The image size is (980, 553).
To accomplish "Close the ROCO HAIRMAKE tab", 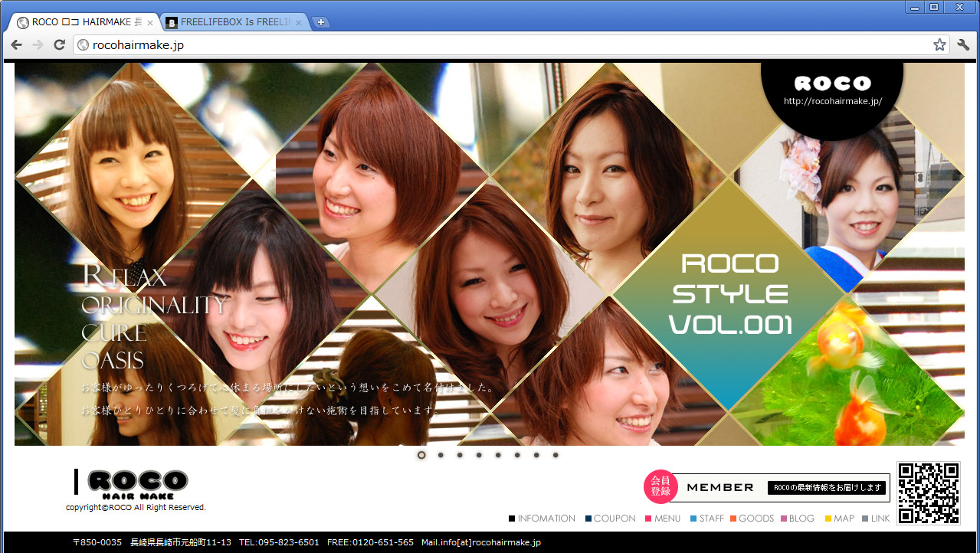I will pos(150,23).
